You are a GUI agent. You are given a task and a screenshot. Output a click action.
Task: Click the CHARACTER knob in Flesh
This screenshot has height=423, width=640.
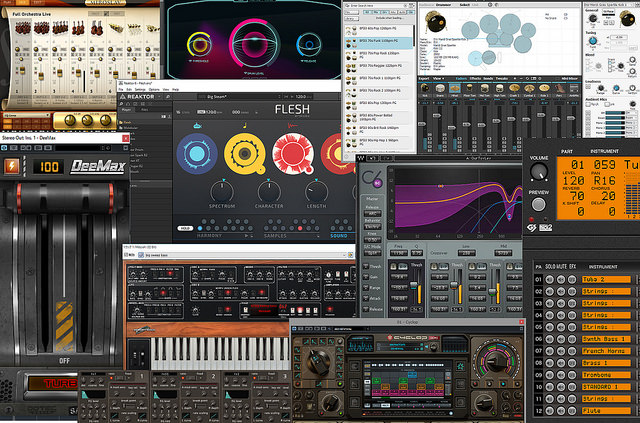click(x=269, y=191)
